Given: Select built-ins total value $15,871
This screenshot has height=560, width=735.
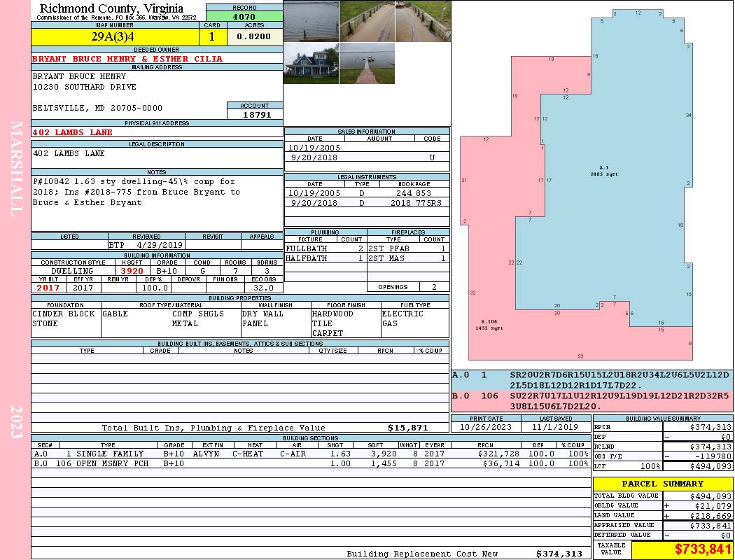Looking at the screenshot, I should coord(408,428).
